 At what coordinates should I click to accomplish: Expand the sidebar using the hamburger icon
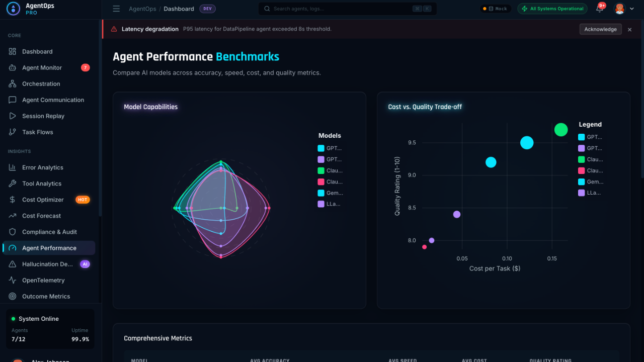pos(116,9)
